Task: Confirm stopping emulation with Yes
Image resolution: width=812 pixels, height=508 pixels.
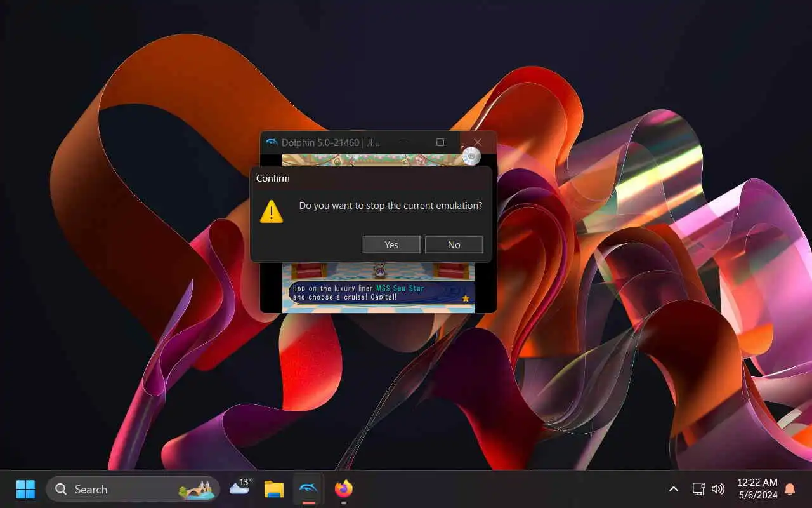Action: click(391, 244)
